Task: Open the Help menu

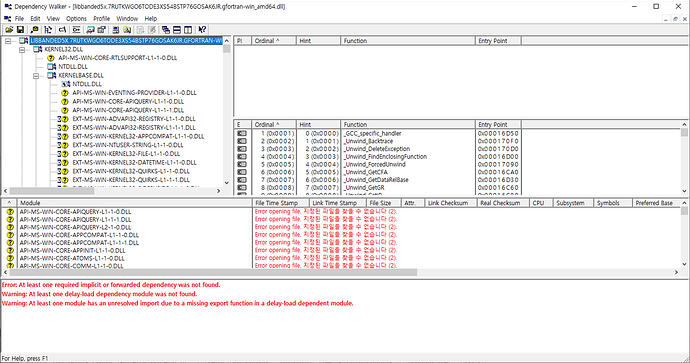Action: [150, 18]
